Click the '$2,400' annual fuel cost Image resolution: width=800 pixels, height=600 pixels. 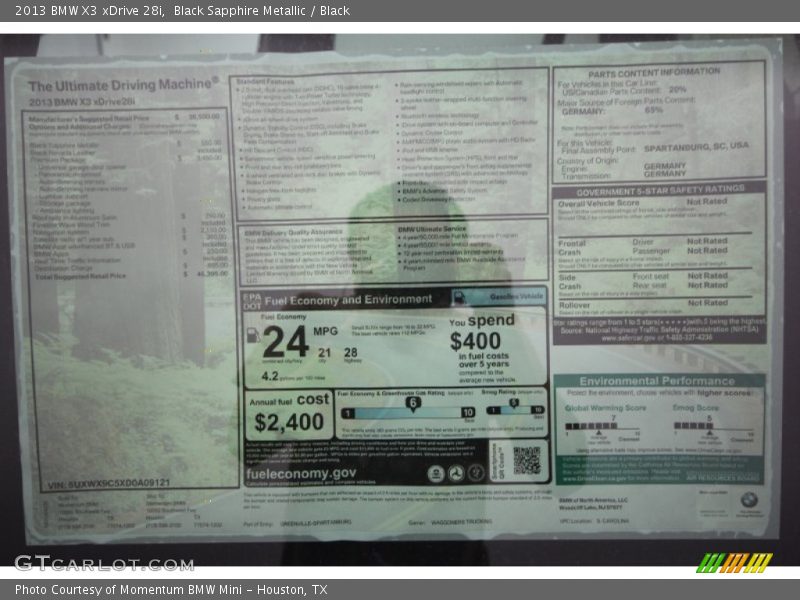(x=289, y=422)
